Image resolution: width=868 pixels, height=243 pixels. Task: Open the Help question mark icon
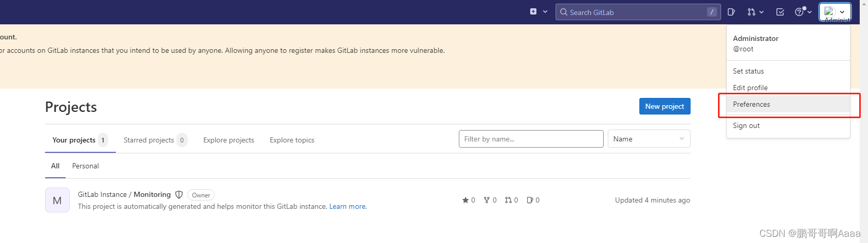[800, 12]
